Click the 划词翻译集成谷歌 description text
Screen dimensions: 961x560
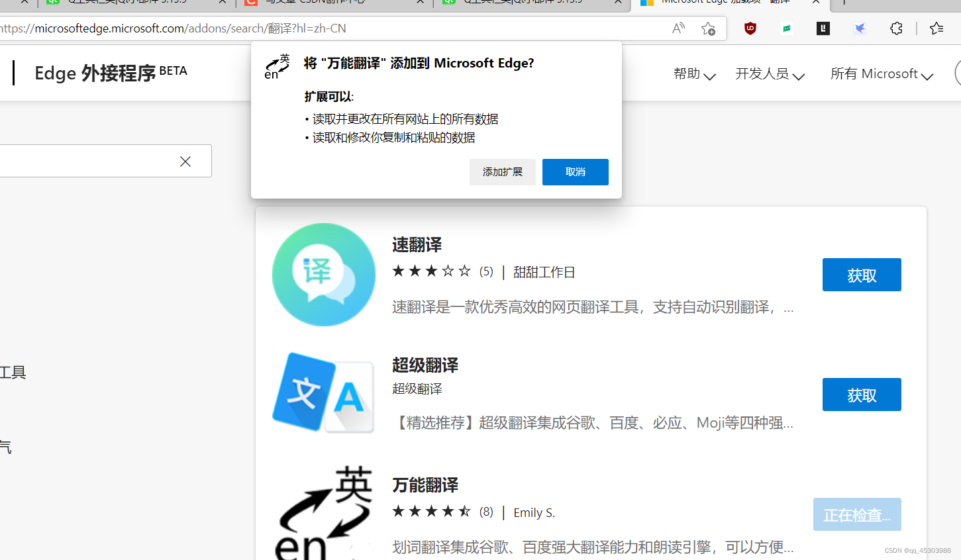(x=593, y=547)
